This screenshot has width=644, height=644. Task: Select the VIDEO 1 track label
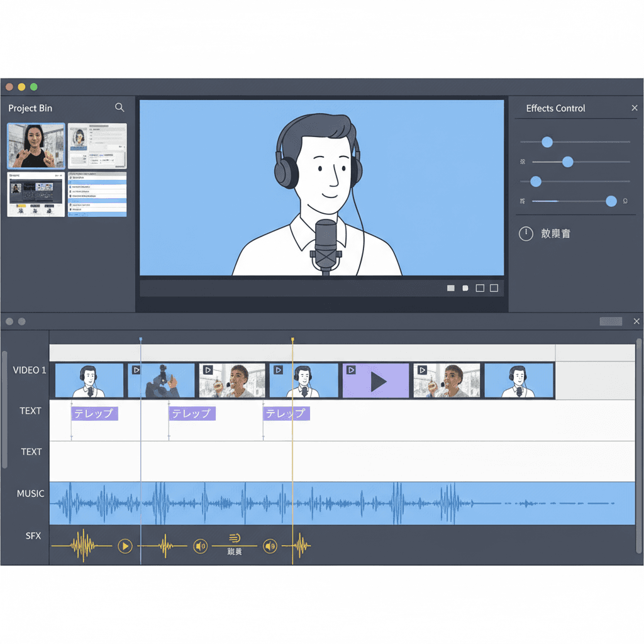click(x=30, y=370)
